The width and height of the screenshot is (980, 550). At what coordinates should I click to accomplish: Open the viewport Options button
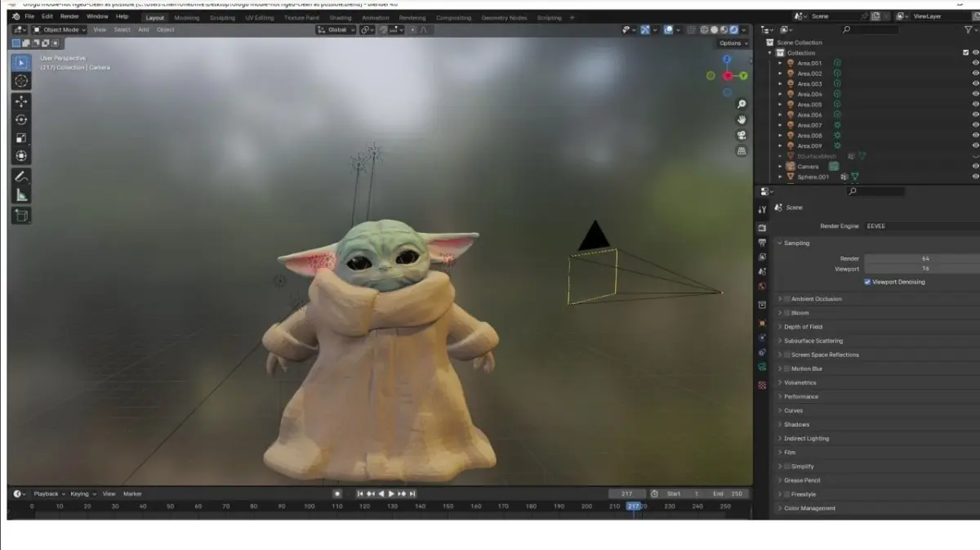733,43
